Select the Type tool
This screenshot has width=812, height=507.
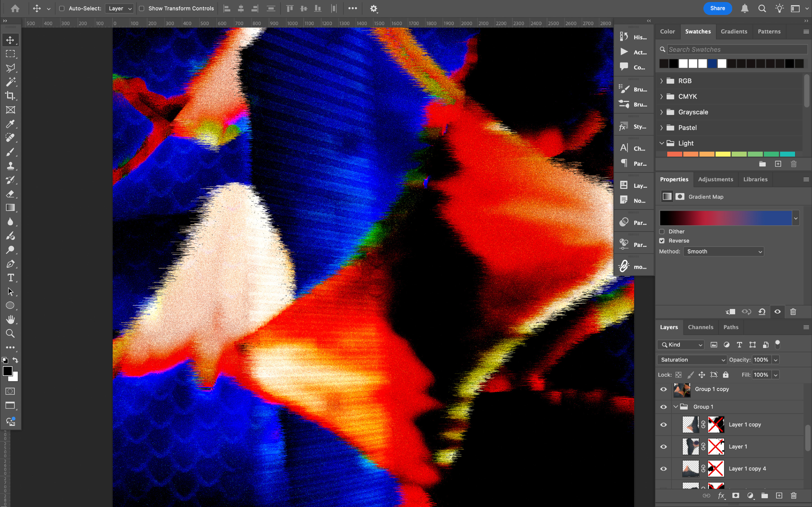[x=10, y=278]
